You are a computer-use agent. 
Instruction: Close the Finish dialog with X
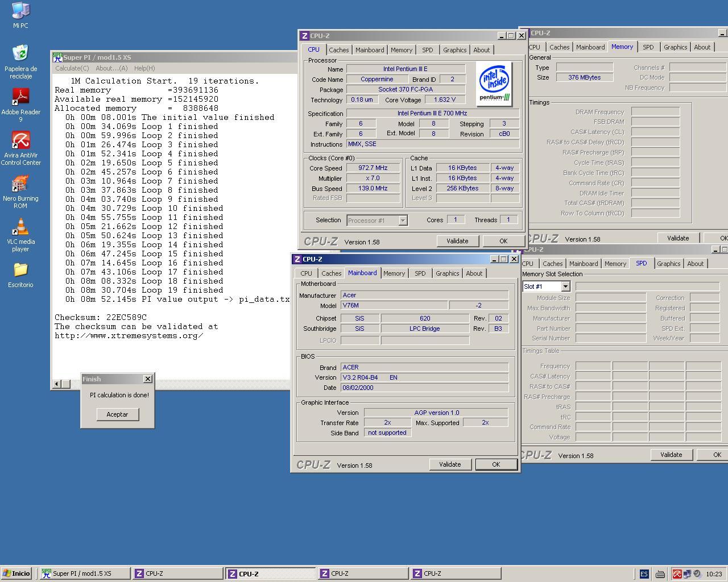(148, 379)
